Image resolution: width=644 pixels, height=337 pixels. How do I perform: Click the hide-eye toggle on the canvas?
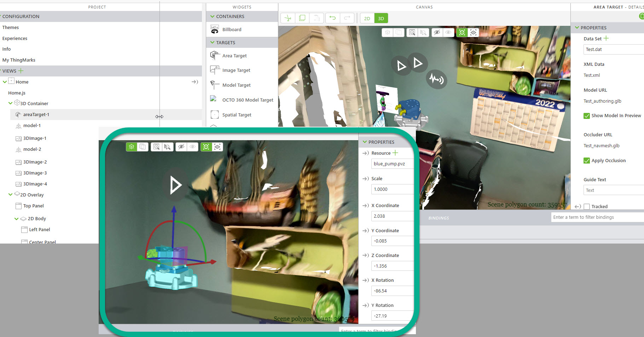click(x=437, y=32)
